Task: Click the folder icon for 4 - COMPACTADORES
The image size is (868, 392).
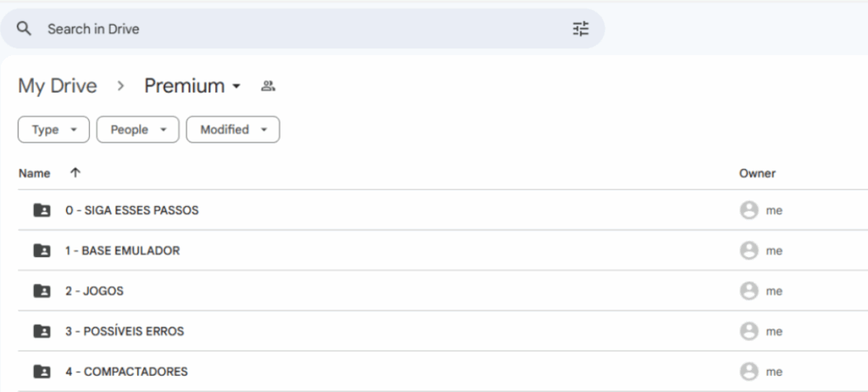Action: pyautogui.click(x=42, y=372)
